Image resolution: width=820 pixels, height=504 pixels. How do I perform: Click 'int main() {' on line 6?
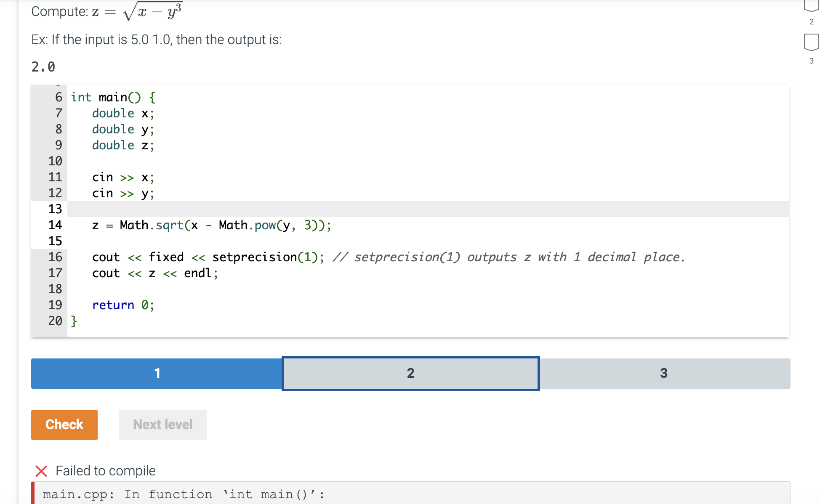[113, 97]
